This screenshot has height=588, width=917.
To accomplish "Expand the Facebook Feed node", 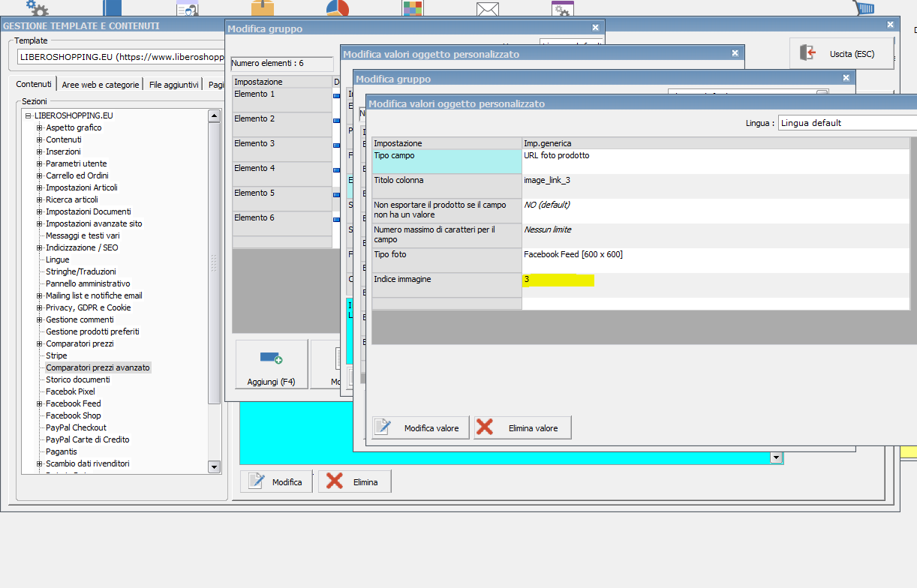I will pos(40,403).
